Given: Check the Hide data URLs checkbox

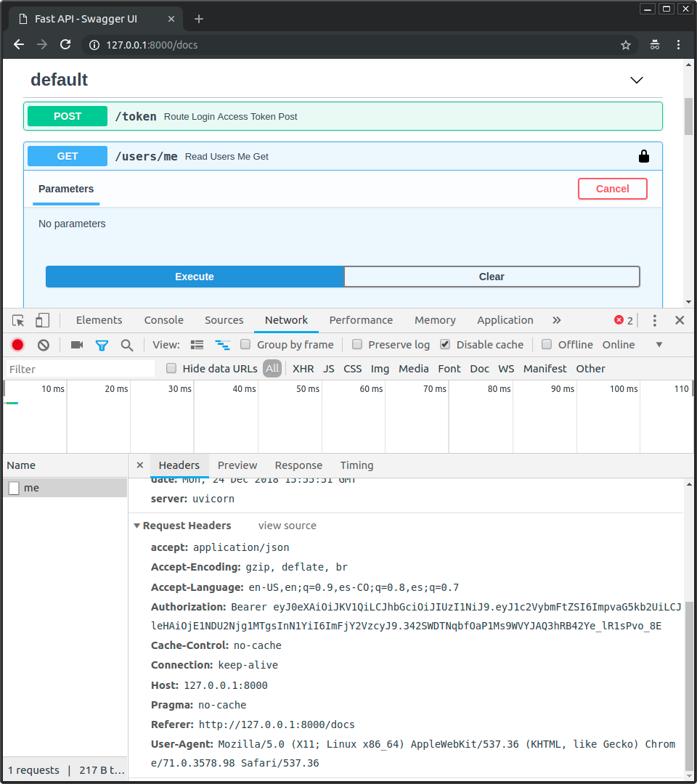Looking at the screenshot, I should [172, 369].
